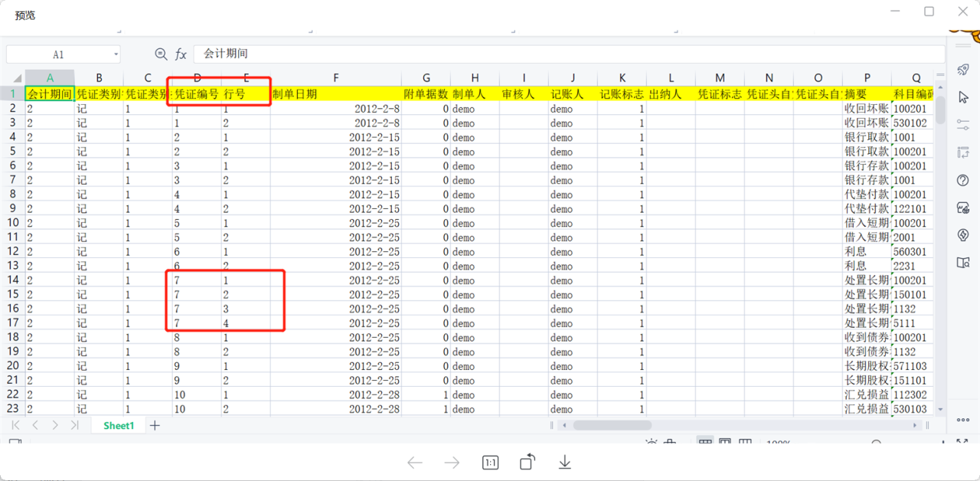Image resolution: width=980 pixels, height=481 pixels.
Task: Click the rocket icon in right sidebar
Action: (963, 69)
